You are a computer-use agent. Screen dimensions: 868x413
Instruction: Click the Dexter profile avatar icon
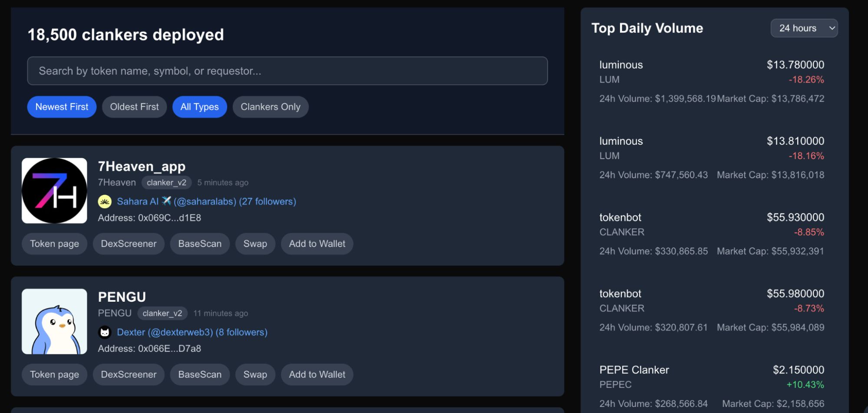(105, 333)
